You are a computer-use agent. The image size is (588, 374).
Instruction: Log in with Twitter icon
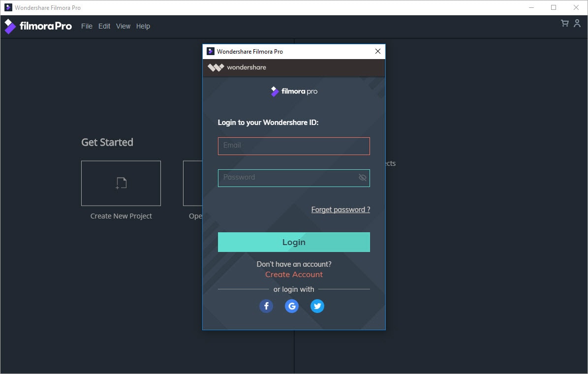[317, 306]
